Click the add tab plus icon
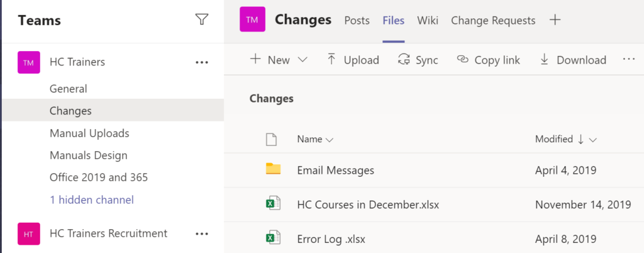Image resolution: width=644 pixels, height=253 pixels. [x=555, y=20]
